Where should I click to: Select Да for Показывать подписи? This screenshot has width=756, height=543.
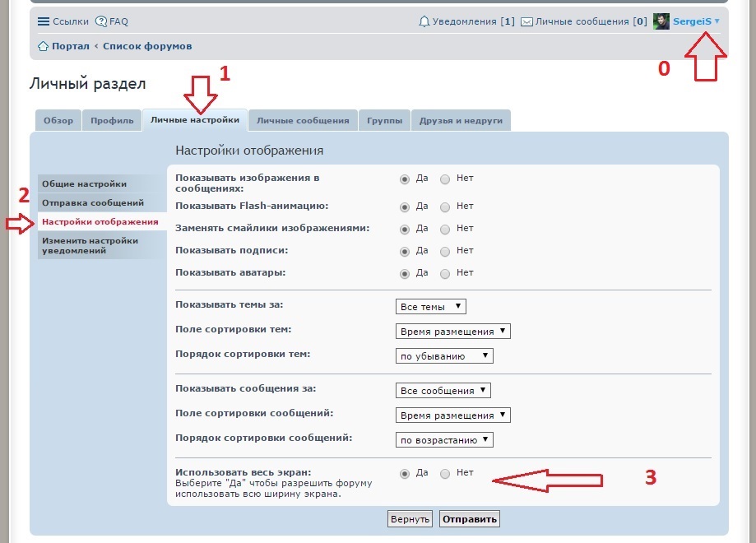(404, 251)
